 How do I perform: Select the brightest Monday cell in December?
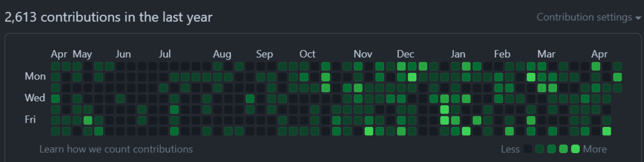[x=412, y=77]
